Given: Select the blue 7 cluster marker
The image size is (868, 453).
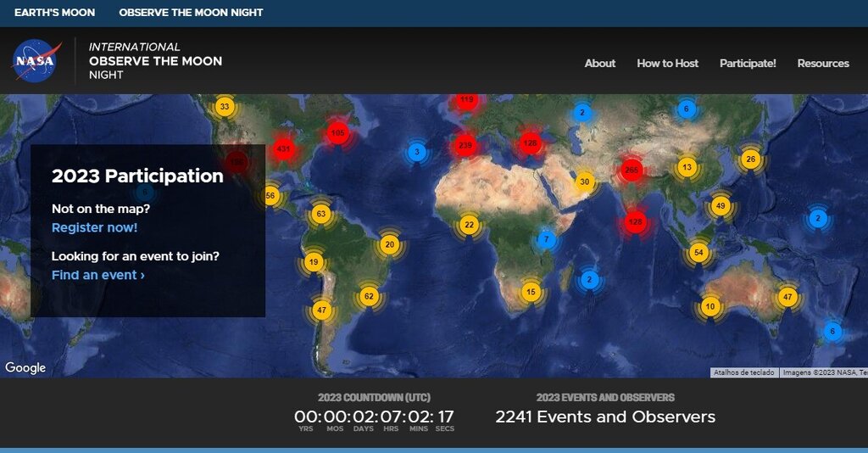Looking at the screenshot, I should 547,240.
